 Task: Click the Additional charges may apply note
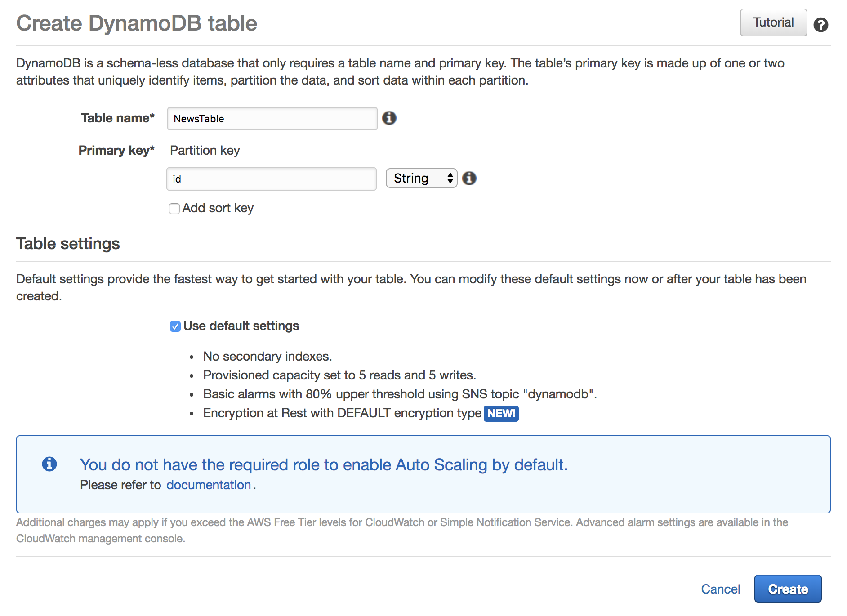point(402,531)
